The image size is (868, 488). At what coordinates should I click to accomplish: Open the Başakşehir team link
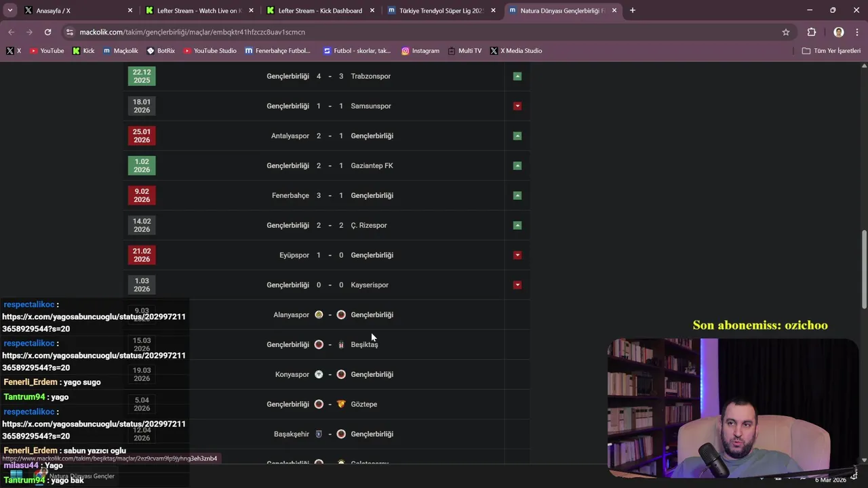(x=292, y=434)
